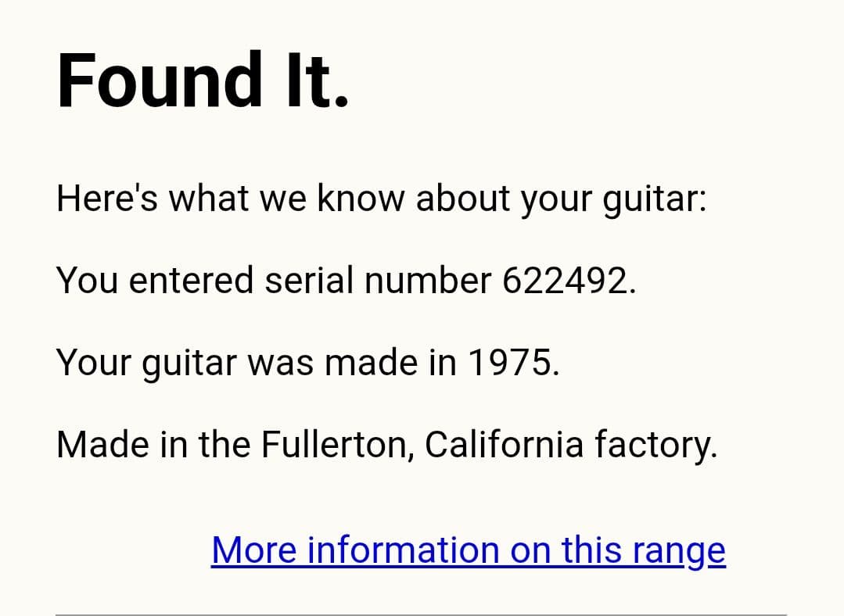Click the word "Fullerton," in the factory line
This screenshot has width=844, height=616.
(336, 445)
